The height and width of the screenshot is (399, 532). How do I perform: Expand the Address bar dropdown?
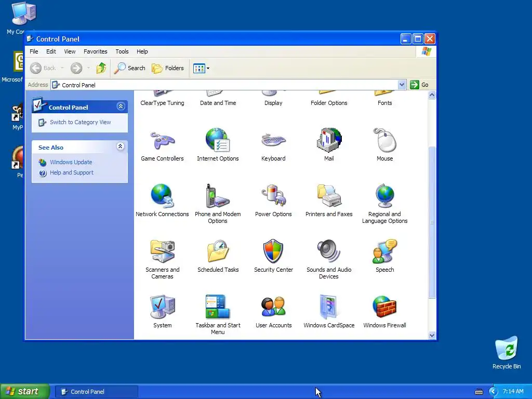pyautogui.click(x=402, y=85)
